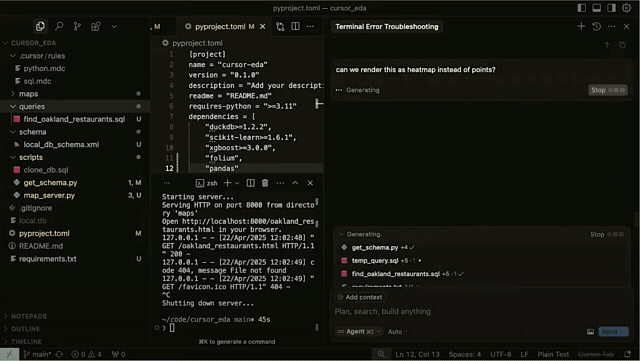Show chat history clock icon
The image size is (640, 361).
click(596, 27)
